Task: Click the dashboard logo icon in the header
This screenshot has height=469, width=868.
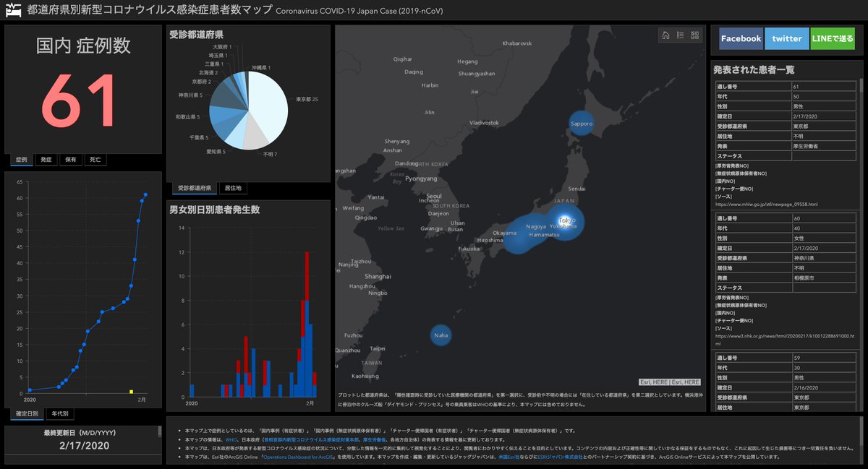Action: [x=12, y=11]
